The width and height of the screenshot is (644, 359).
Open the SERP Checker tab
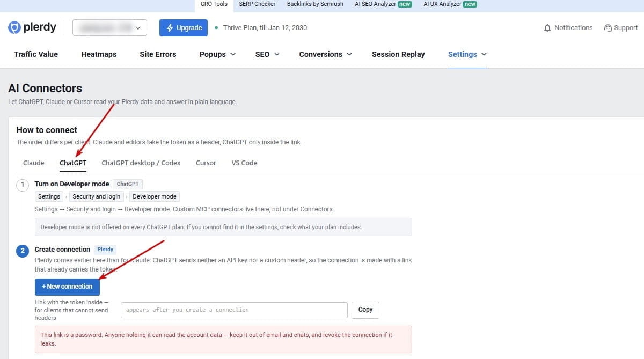click(258, 4)
